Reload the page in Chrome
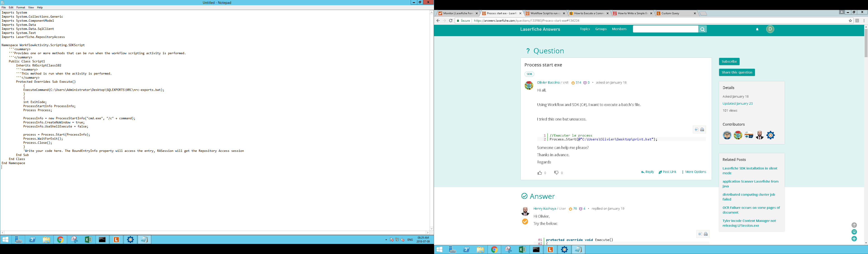 pos(451,21)
